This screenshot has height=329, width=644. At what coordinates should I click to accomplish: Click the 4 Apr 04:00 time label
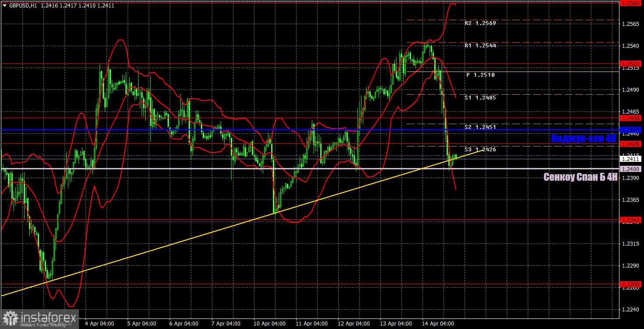click(100, 324)
